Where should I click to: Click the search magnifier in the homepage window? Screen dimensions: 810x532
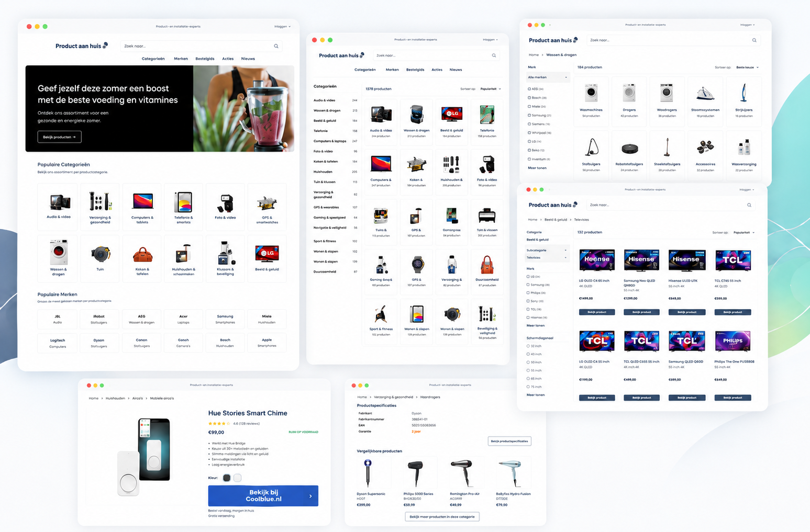[x=276, y=46]
